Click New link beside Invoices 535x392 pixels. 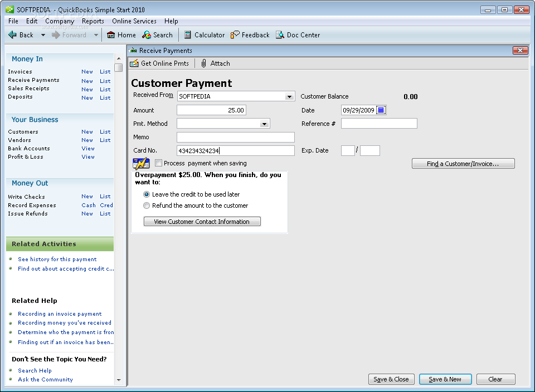(87, 72)
